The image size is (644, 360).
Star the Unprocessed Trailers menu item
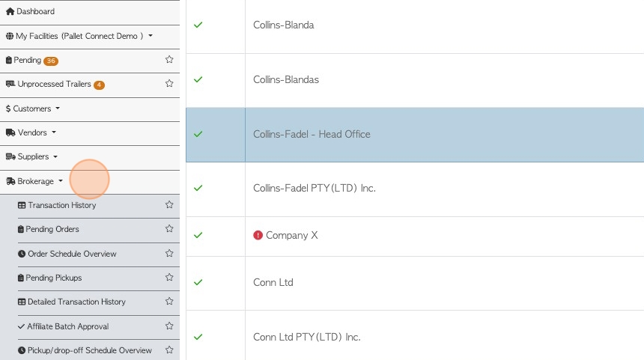coord(169,84)
